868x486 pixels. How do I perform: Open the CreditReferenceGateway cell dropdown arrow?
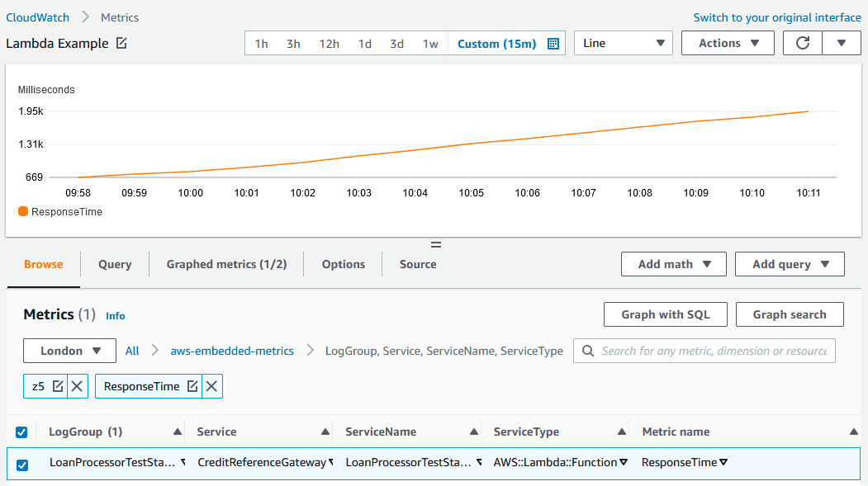pyautogui.click(x=331, y=462)
